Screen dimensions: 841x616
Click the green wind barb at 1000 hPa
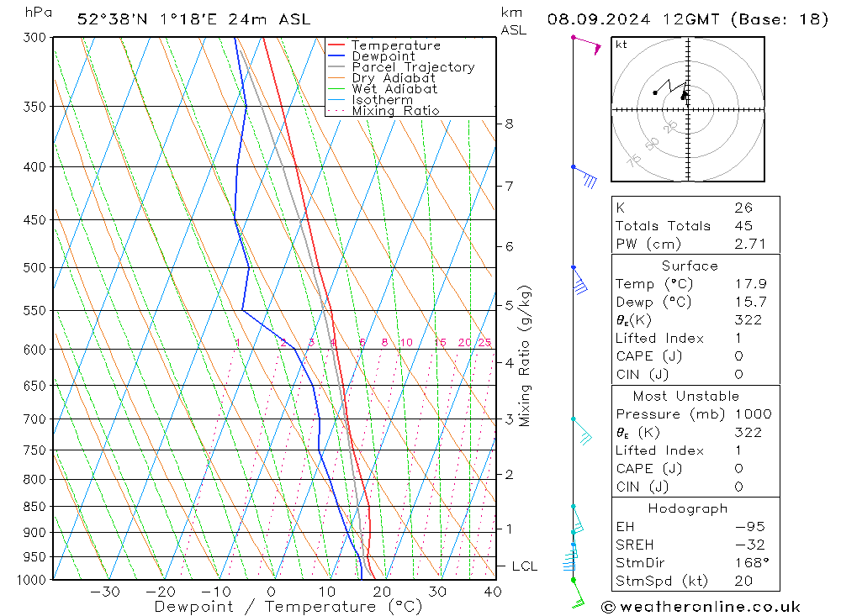click(579, 594)
